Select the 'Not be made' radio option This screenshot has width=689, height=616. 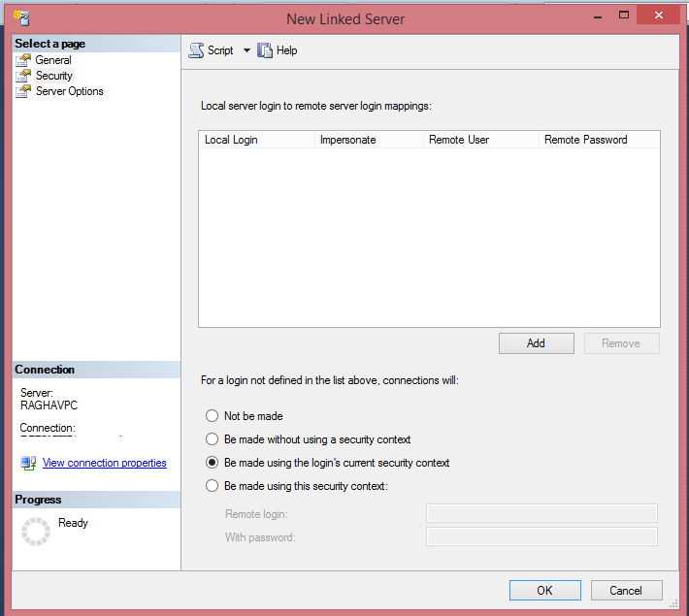coord(213,416)
